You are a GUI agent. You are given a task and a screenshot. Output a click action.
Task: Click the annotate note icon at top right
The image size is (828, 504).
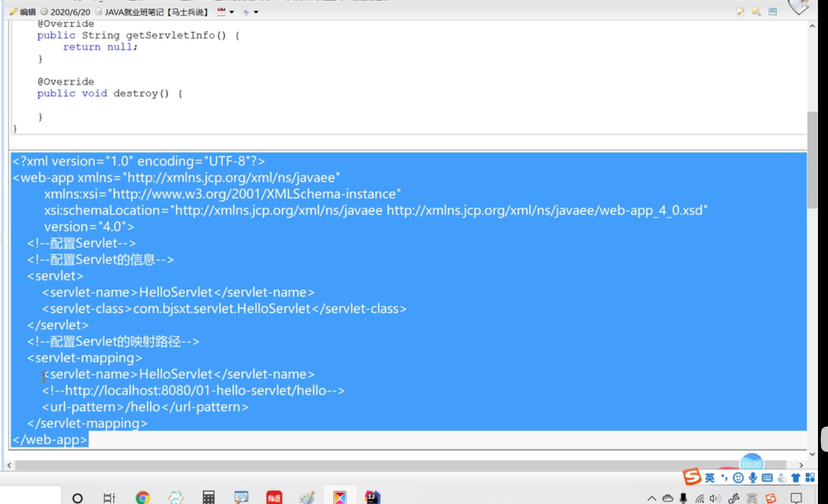(741, 12)
